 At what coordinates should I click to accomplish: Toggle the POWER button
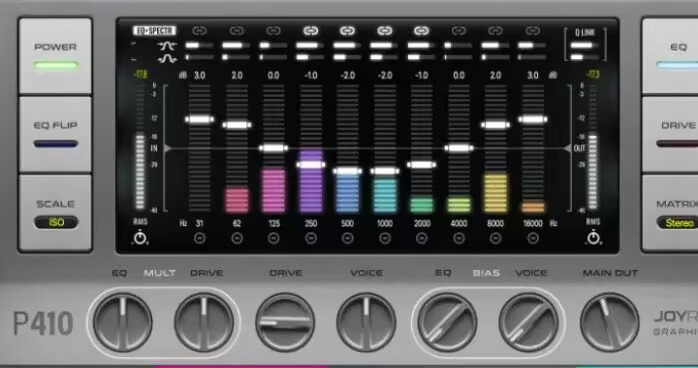(x=55, y=56)
